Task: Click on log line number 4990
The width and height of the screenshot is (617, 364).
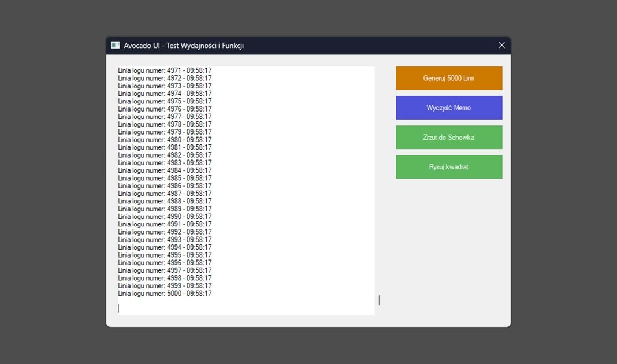Action: 165,217
